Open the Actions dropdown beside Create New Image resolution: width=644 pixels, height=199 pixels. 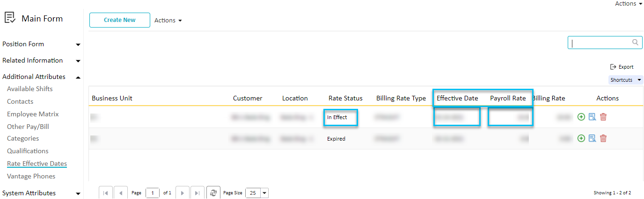(x=168, y=21)
